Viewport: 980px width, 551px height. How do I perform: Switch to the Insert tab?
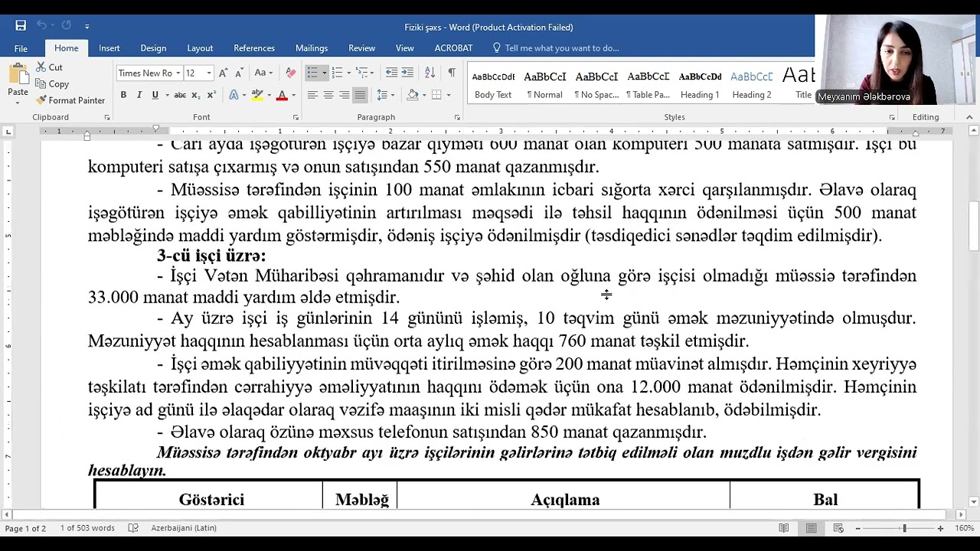click(x=109, y=48)
